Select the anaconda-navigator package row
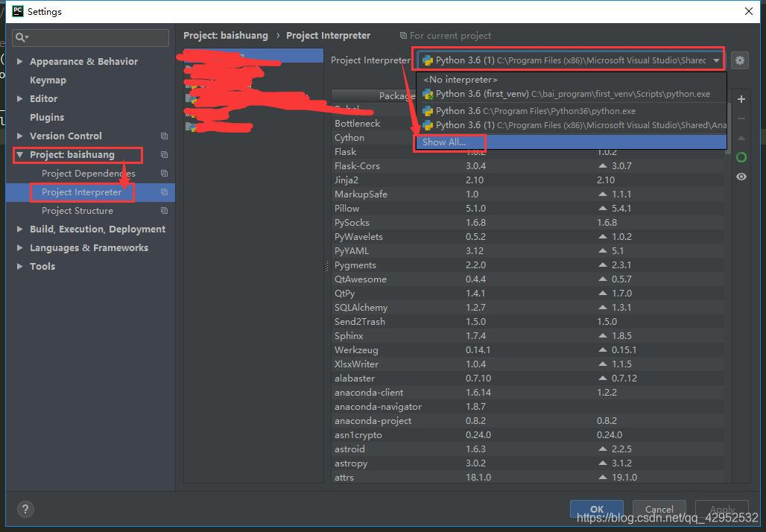 [528, 407]
